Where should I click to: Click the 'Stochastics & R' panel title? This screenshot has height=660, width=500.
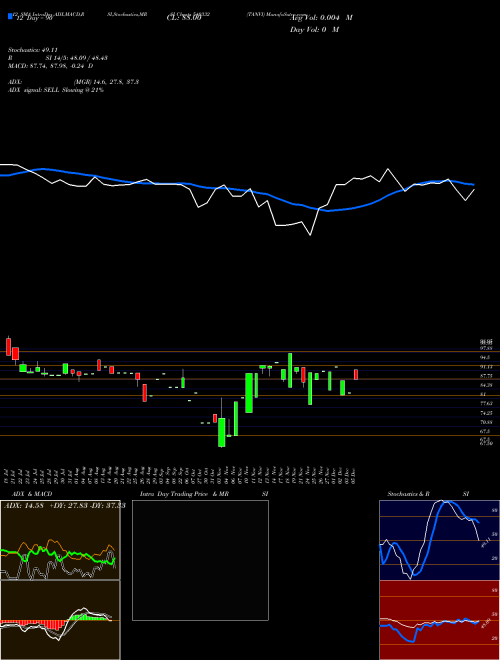(408, 494)
